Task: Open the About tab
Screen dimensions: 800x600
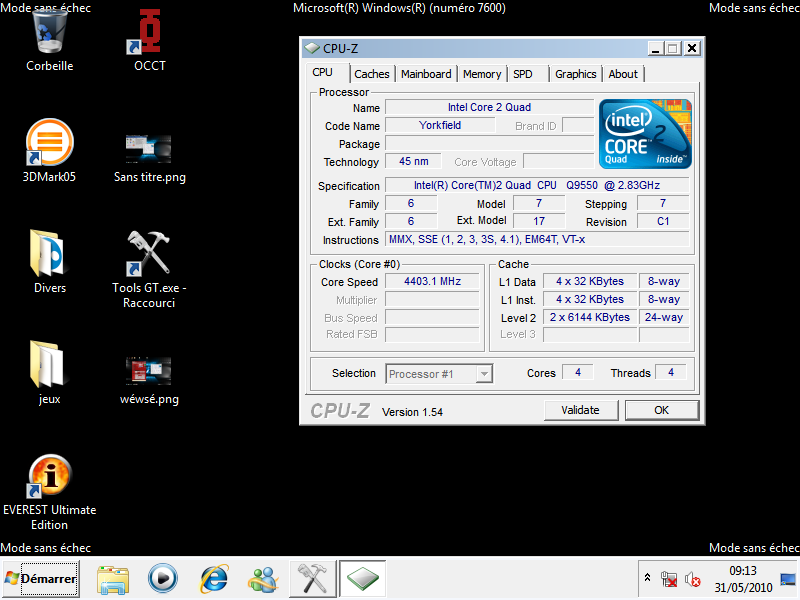Action: pyautogui.click(x=622, y=74)
